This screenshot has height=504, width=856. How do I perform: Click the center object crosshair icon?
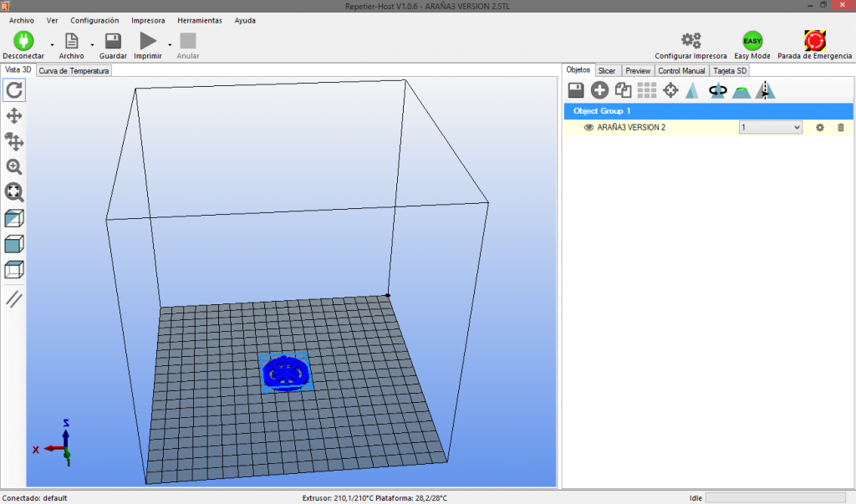click(x=670, y=90)
